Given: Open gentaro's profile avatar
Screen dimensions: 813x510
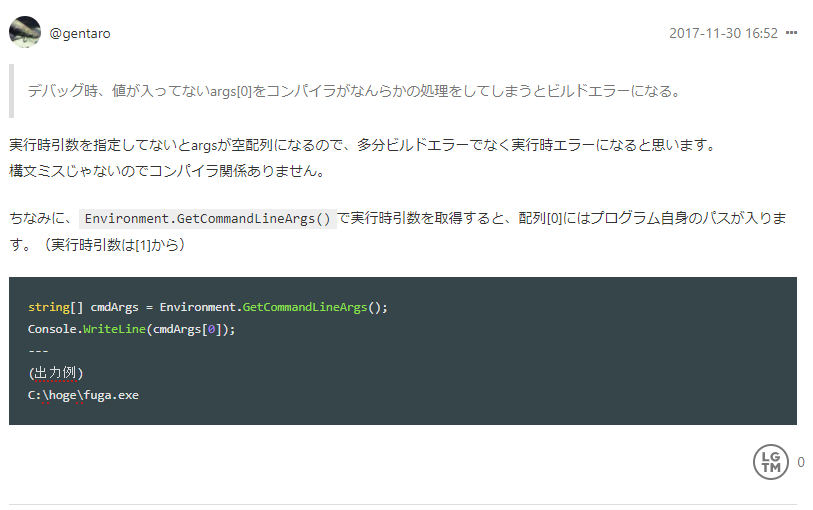Looking at the screenshot, I should click(x=25, y=32).
